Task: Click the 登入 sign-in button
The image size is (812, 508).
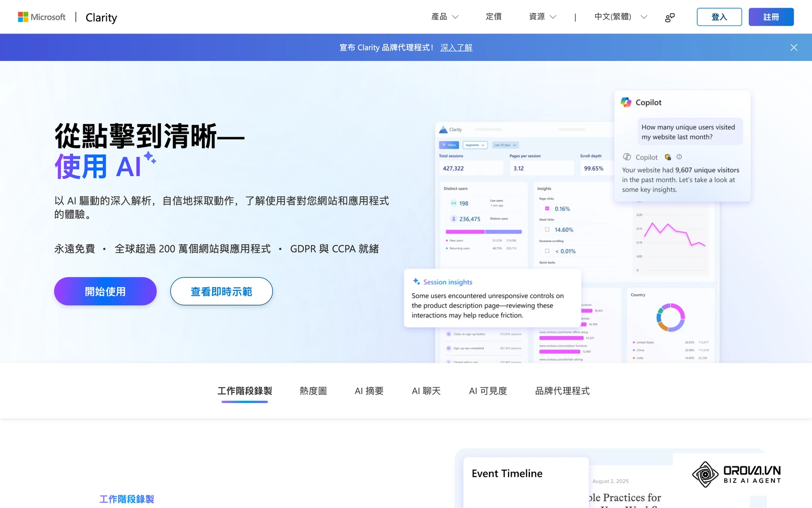Action: tap(719, 17)
